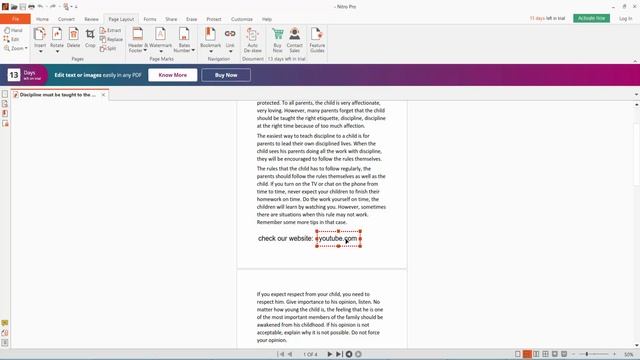This screenshot has width=640, height=360.
Task: Select the highlighted continuous page view
Action: [x=527, y=354]
